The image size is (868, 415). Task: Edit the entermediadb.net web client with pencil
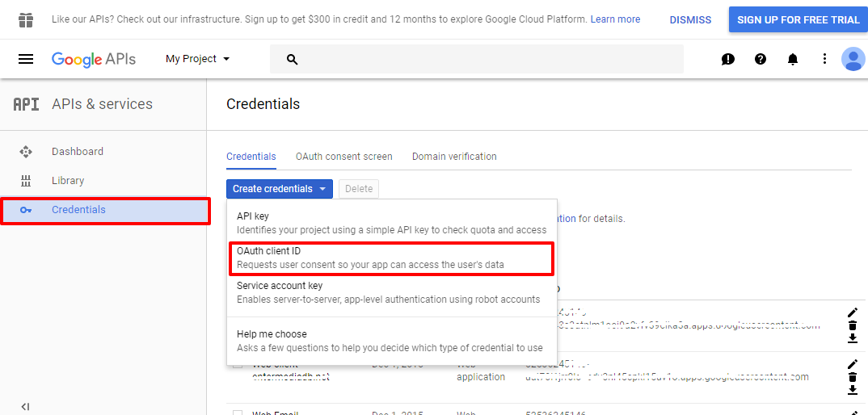853,364
